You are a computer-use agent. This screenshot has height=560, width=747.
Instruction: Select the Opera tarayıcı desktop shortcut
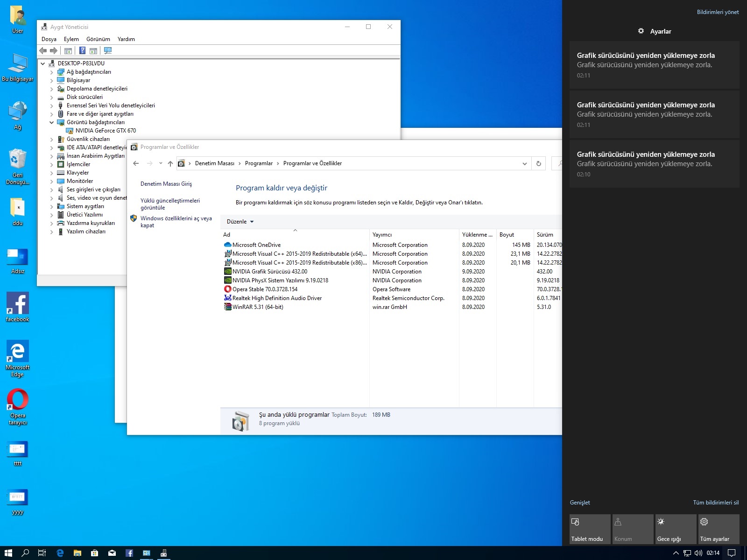pos(18,407)
